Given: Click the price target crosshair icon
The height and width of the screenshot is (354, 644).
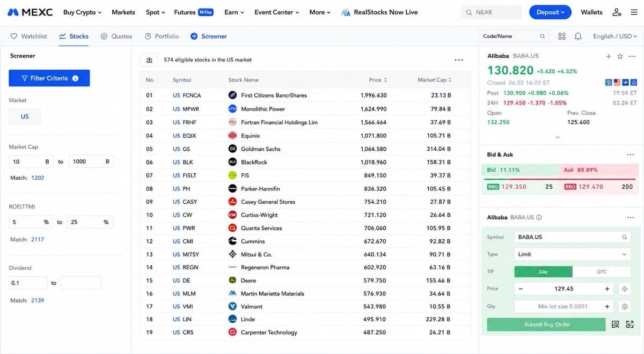Looking at the screenshot, I should tap(625, 289).
